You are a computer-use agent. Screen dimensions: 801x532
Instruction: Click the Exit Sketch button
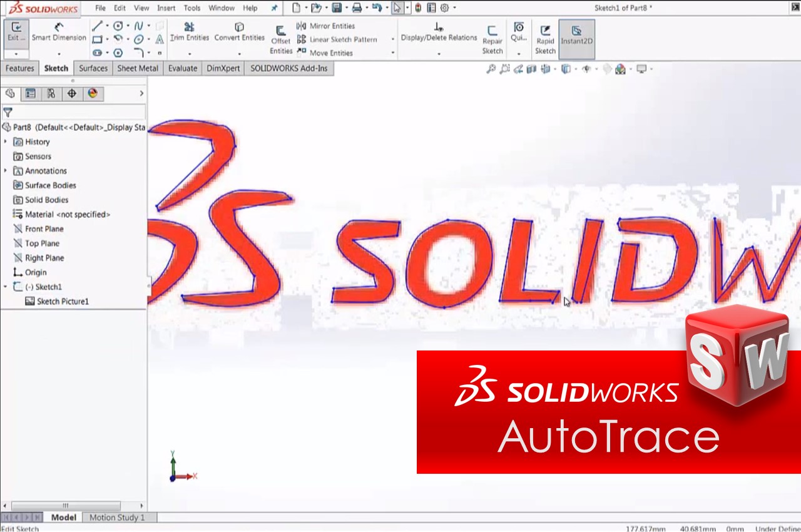[16, 32]
